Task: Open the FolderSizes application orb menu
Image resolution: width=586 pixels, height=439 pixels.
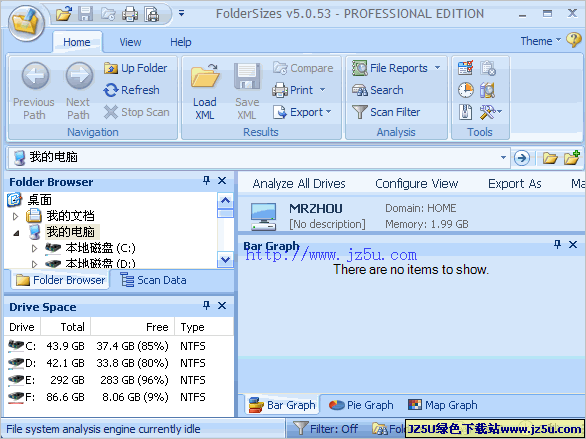Action: [26, 24]
